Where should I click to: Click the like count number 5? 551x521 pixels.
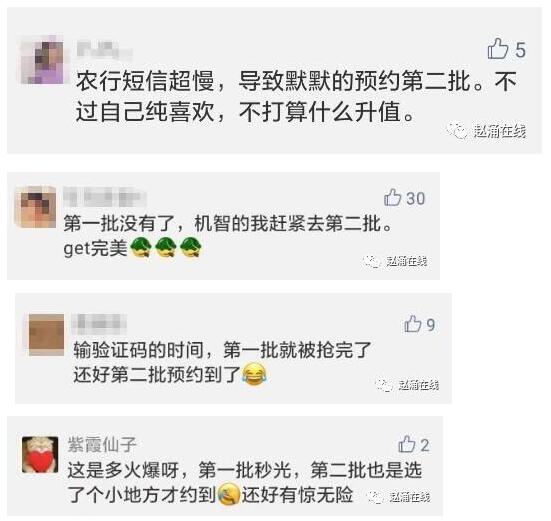(x=520, y=50)
